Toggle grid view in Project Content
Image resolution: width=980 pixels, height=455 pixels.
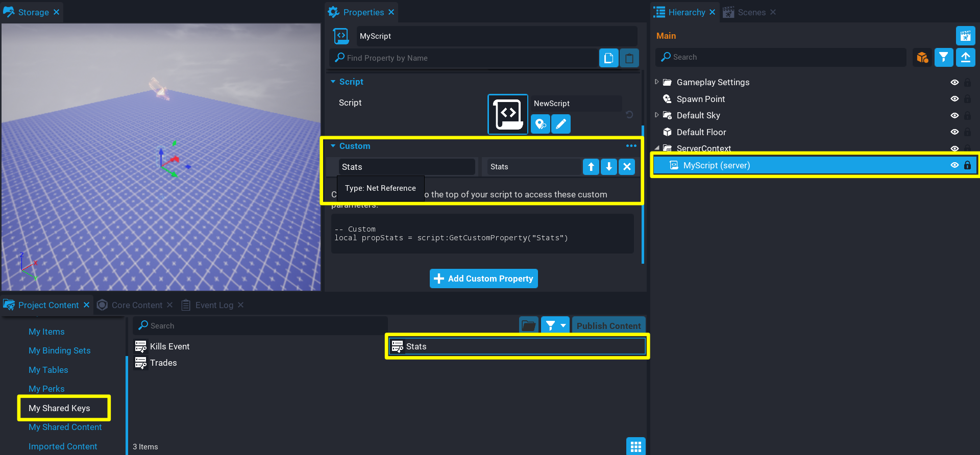[635, 446]
